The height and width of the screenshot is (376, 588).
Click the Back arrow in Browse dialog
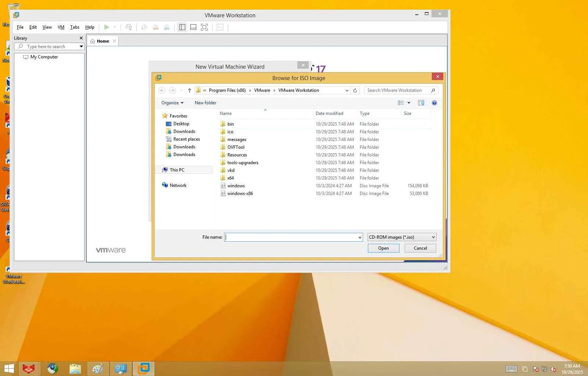click(162, 90)
